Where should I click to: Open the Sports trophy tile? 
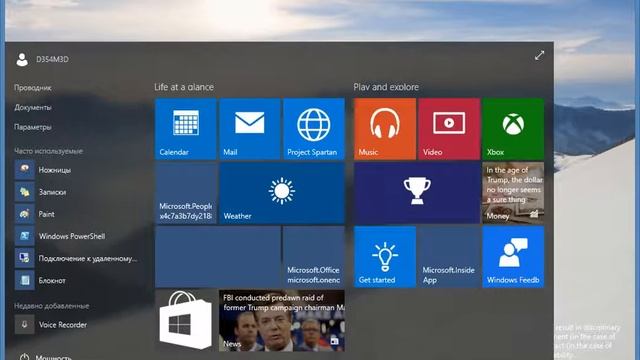point(417,193)
